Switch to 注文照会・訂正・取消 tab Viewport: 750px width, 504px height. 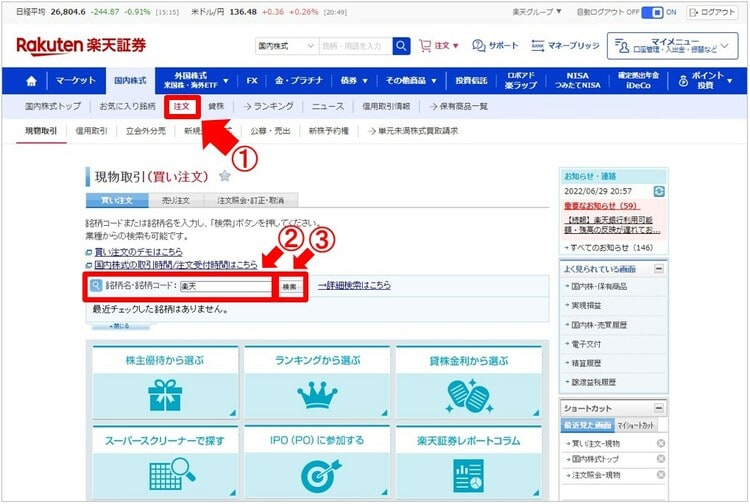[x=251, y=200]
